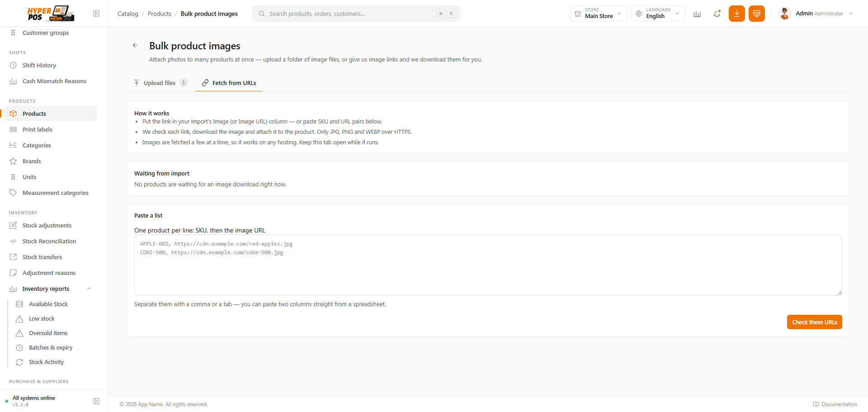This screenshot has width=868, height=412.
Task: Click the bottom sidebar collapse icon
Action: tap(96, 401)
